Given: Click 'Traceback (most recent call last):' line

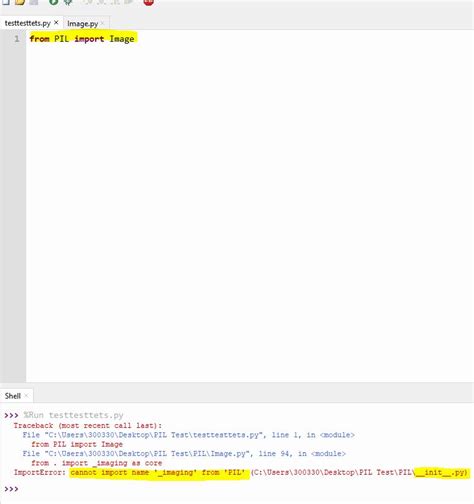Looking at the screenshot, I should 88,426.
